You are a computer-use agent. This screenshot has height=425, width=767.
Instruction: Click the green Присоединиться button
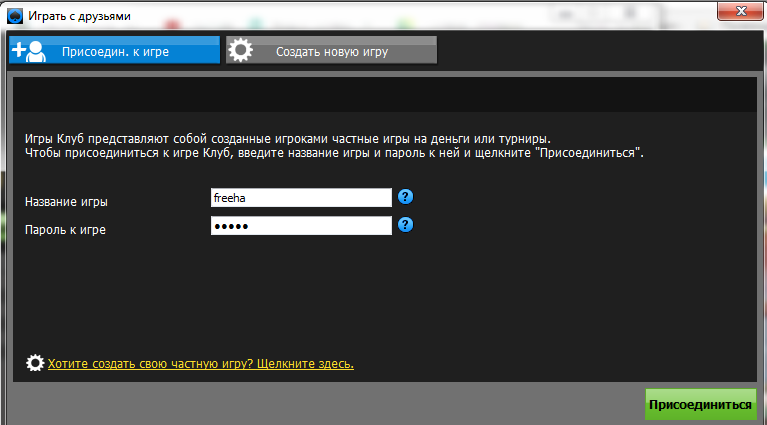click(x=700, y=404)
